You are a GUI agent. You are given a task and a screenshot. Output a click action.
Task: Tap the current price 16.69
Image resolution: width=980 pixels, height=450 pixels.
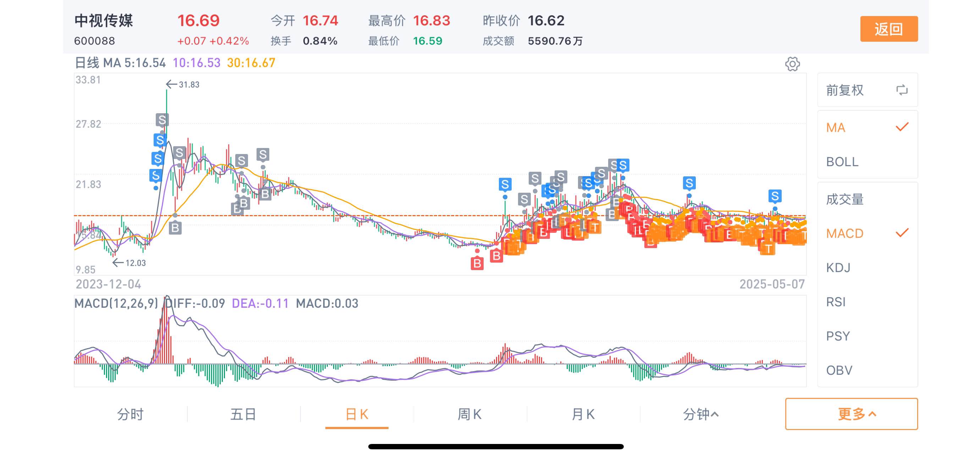tap(199, 21)
